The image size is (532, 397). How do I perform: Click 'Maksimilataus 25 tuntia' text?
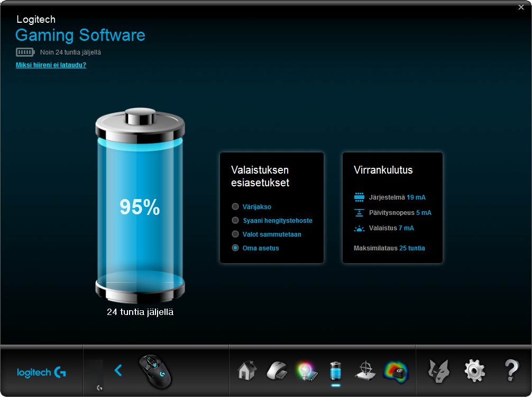pos(389,248)
